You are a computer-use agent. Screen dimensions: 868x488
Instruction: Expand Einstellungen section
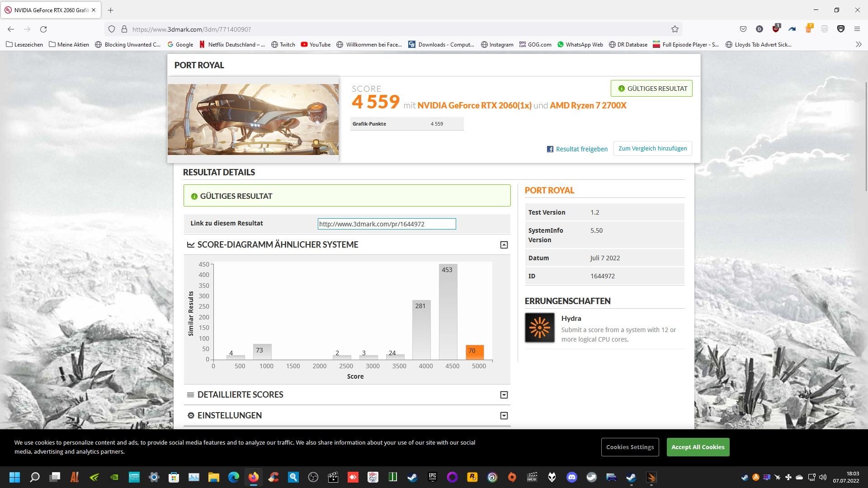pyautogui.click(x=504, y=416)
